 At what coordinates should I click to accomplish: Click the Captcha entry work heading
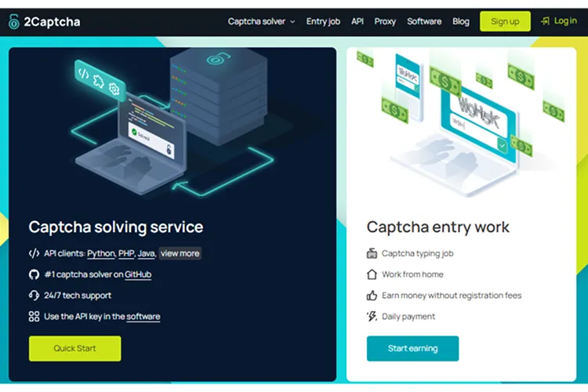click(438, 227)
